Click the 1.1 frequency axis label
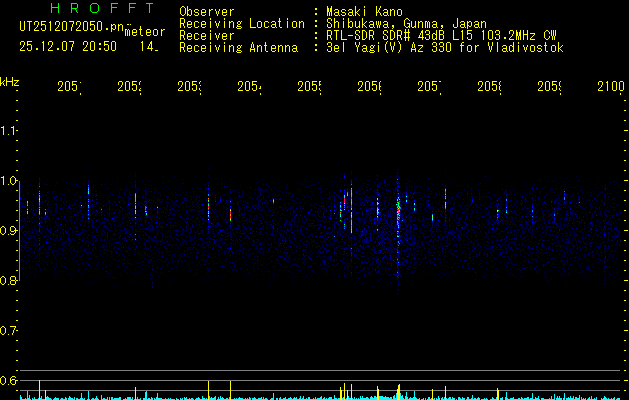The width and height of the screenshot is (629, 400). click(x=8, y=131)
